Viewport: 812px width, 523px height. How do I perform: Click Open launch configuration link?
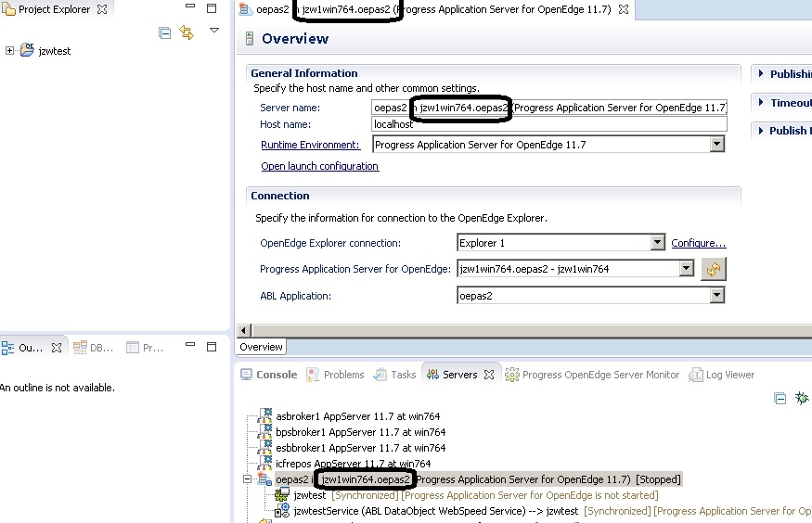point(319,166)
